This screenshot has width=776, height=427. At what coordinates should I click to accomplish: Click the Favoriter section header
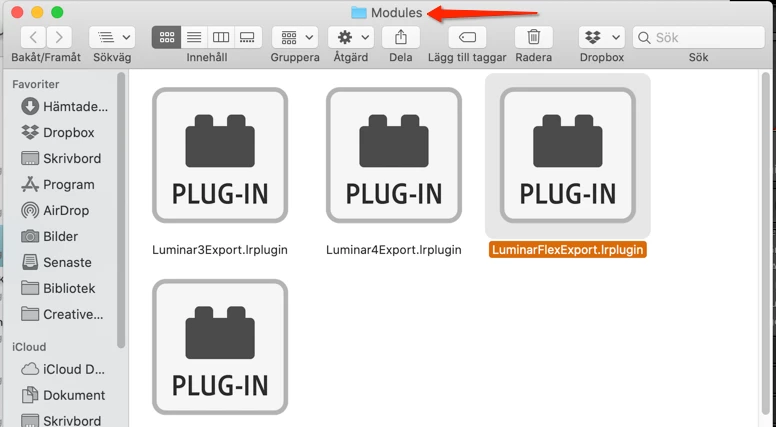[x=36, y=84]
